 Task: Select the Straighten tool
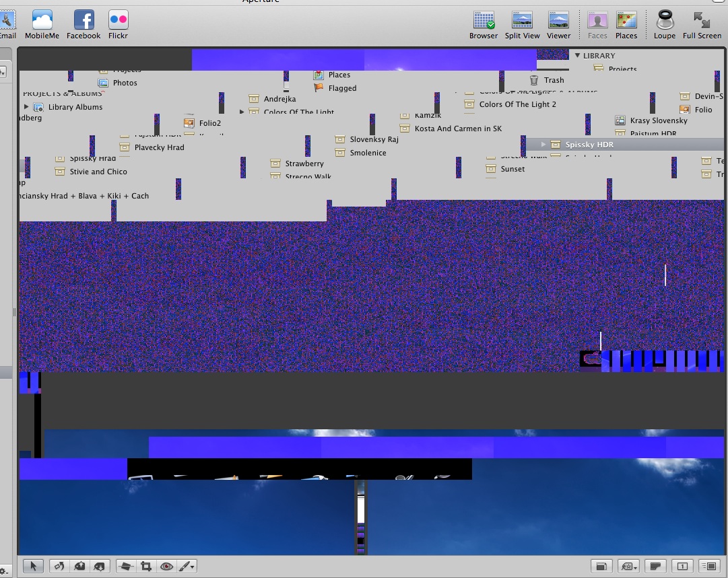(x=126, y=566)
